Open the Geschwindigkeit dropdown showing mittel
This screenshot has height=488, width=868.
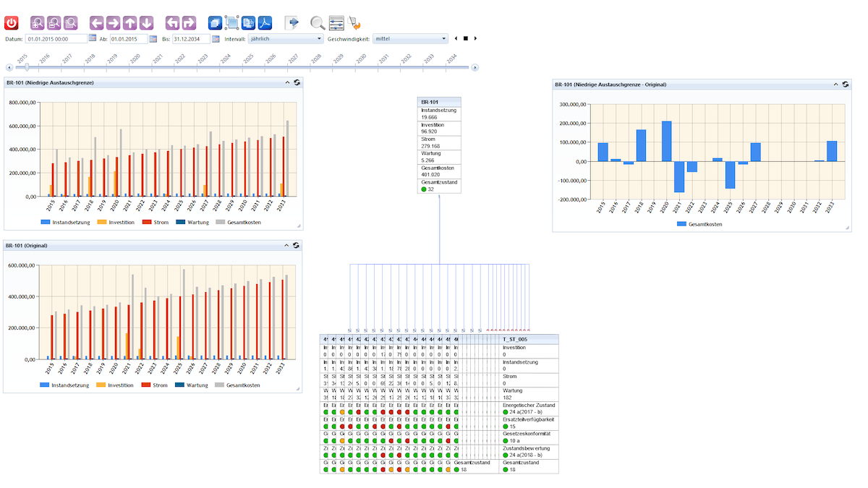pyautogui.click(x=410, y=38)
